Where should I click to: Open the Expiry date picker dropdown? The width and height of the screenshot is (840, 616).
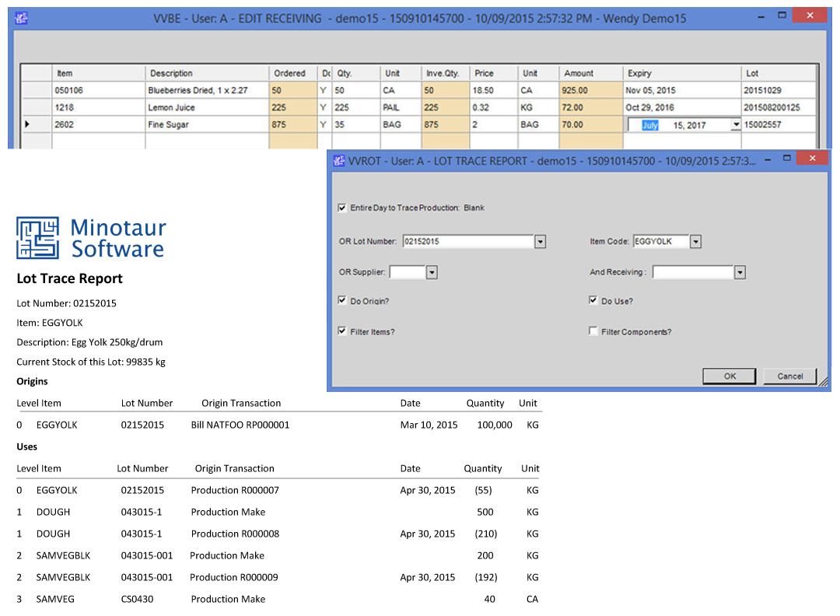click(735, 124)
